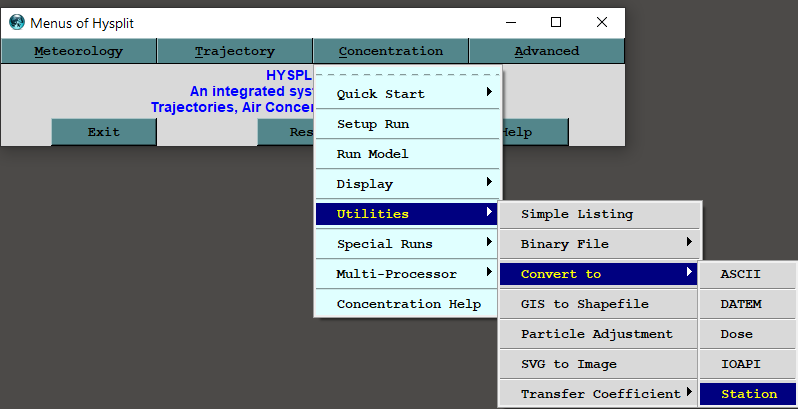
Task: Select the Convert to submenu entry
Action: 598,274
